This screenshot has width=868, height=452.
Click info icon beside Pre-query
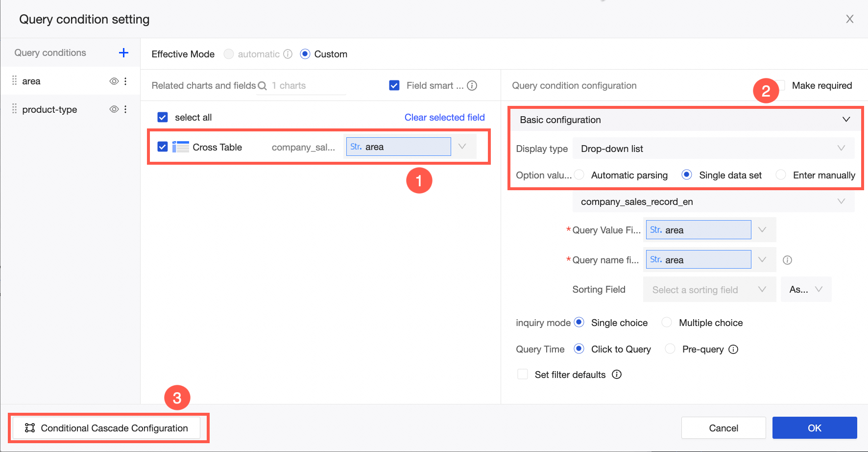(733, 350)
